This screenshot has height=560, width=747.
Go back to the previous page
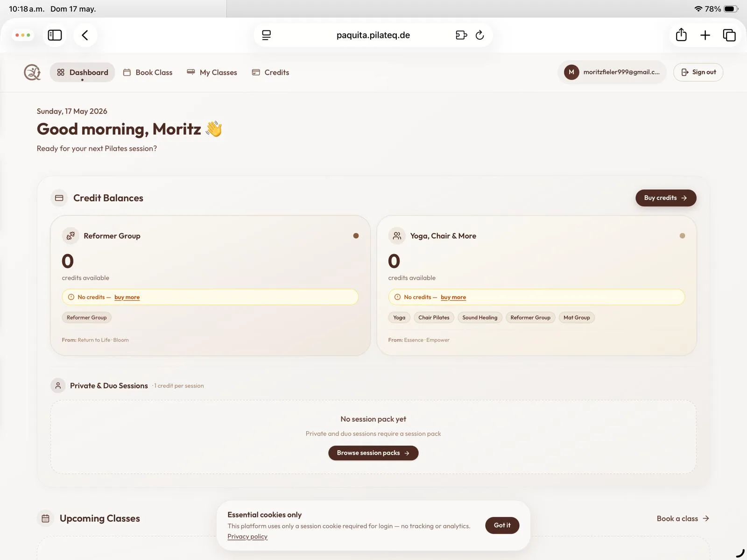[x=85, y=35]
